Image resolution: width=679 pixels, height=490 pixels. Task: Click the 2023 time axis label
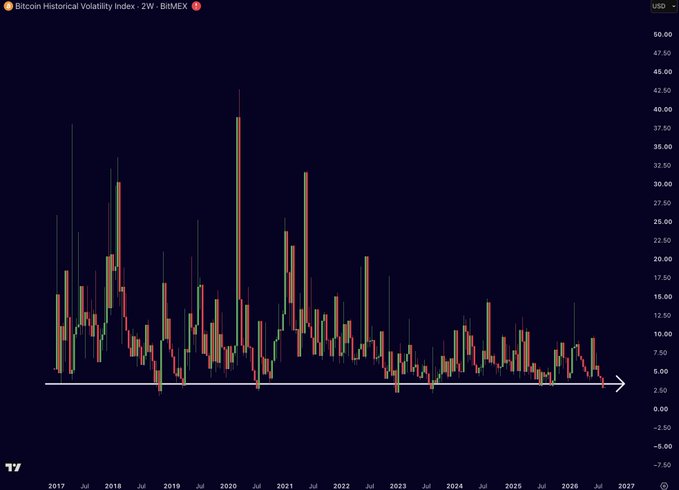[398, 486]
